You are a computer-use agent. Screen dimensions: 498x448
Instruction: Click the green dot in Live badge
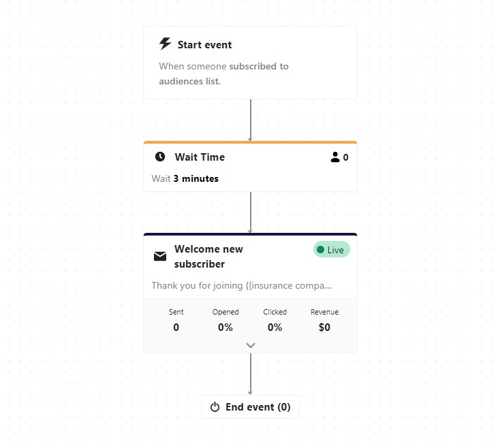[321, 250]
